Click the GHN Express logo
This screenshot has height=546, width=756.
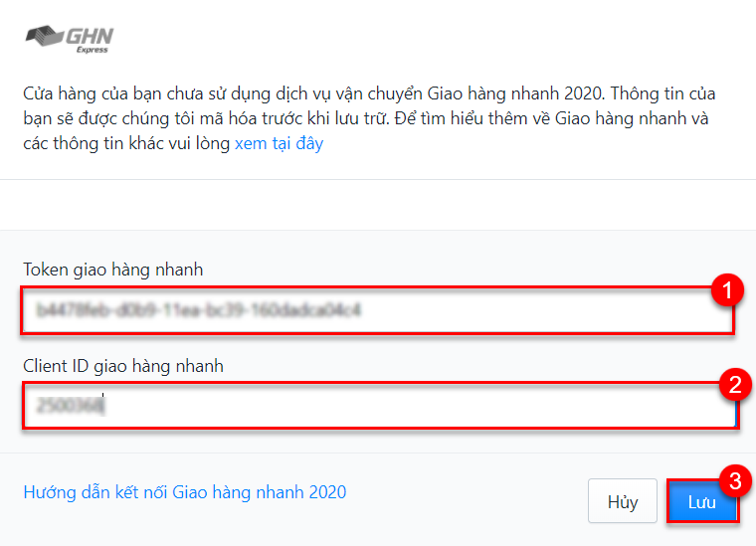(70, 39)
